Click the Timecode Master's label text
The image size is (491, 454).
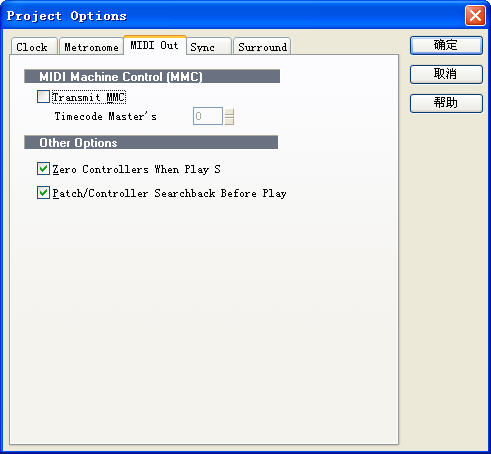106,116
